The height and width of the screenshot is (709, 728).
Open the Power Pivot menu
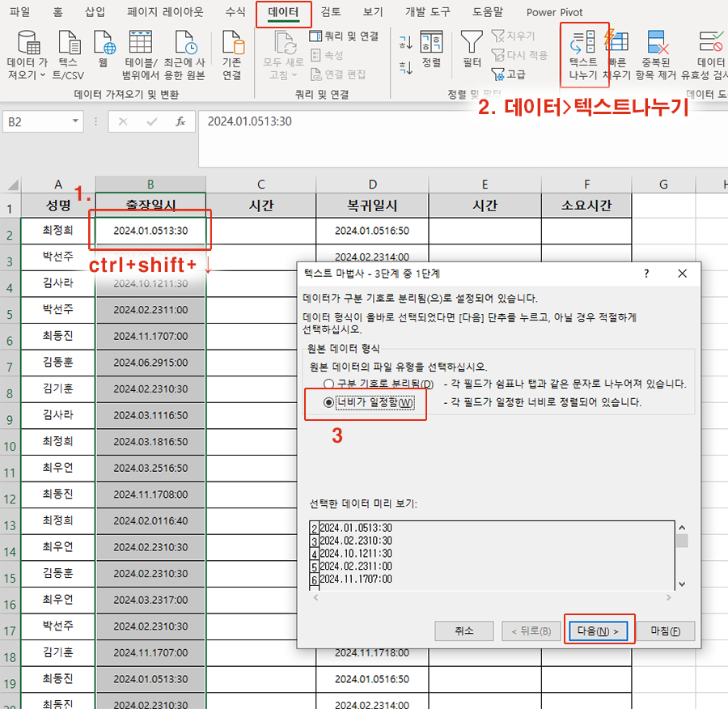pyautogui.click(x=554, y=12)
